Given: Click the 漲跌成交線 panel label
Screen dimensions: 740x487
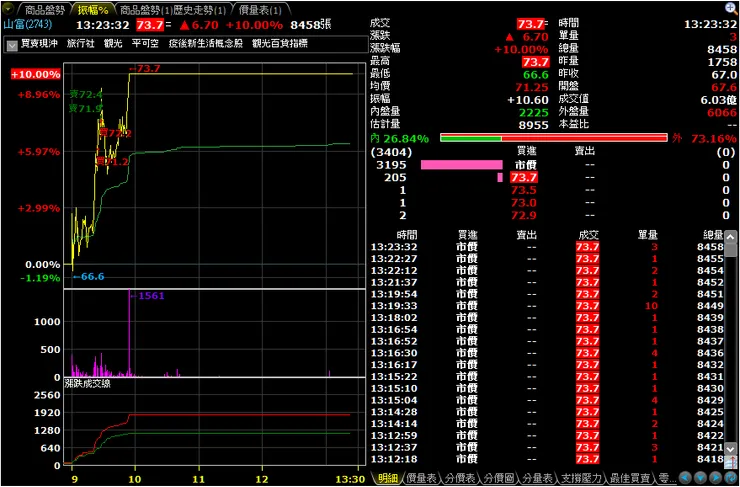Looking at the screenshot, I should 87,384.
